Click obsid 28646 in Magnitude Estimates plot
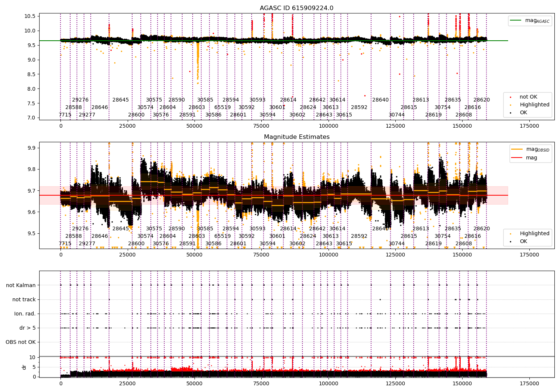The width and height of the screenshot is (560, 392). (100, 236)
